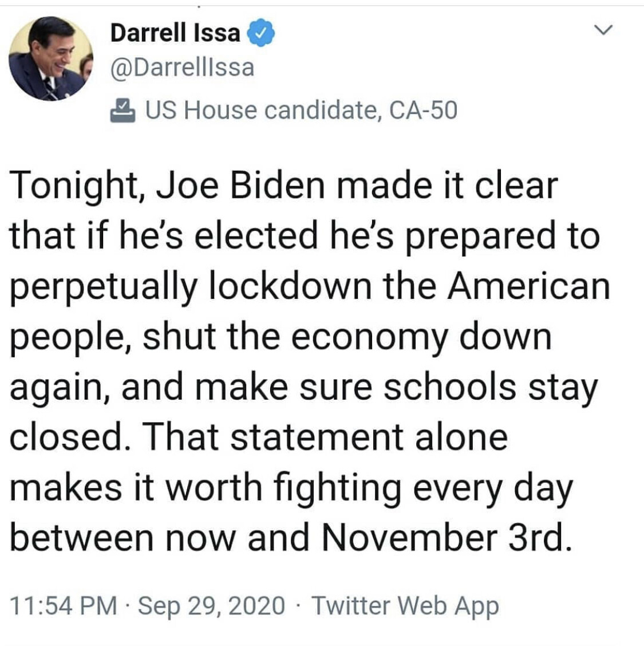
Task: Click the blue verified checkmark badge
Action: click(x=260, y=34)
